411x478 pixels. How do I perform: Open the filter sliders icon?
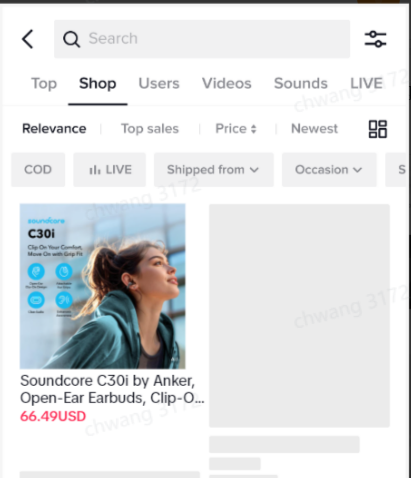pyautogui.click(x=375, y=39)
